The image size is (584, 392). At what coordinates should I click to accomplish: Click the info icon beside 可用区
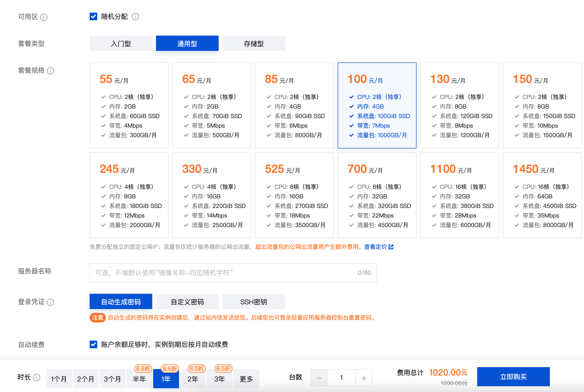pyautogui.click(x=44, y=17)
